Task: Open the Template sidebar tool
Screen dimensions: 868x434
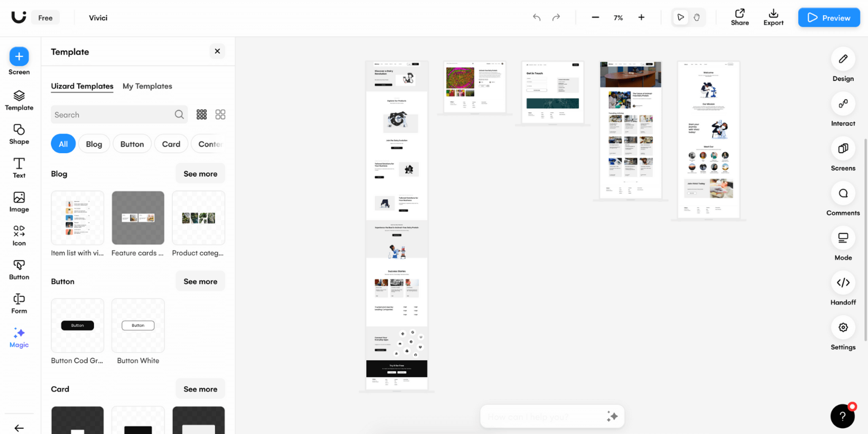Action: [19, 100]
